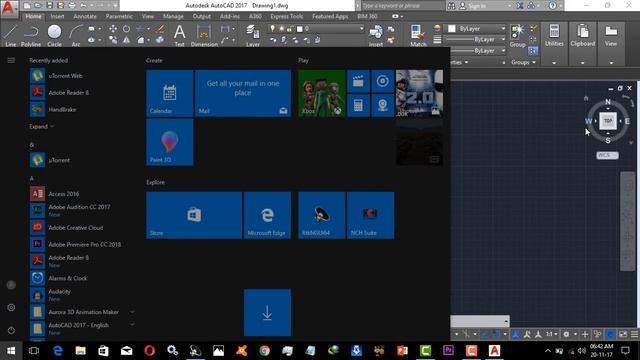Switch to the Express Tools tab
Screen dimensions: 640x360
[x=287, y=16]
